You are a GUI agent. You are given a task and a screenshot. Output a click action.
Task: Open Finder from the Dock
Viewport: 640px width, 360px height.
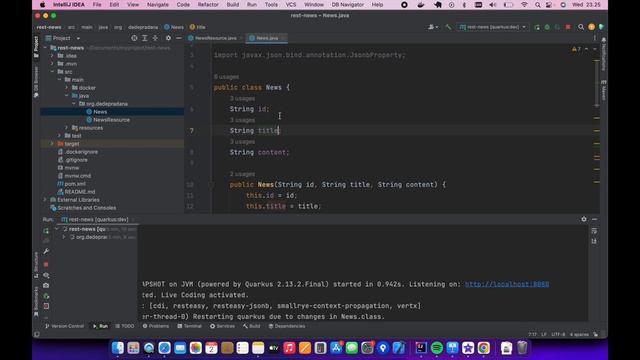[118, 348]
